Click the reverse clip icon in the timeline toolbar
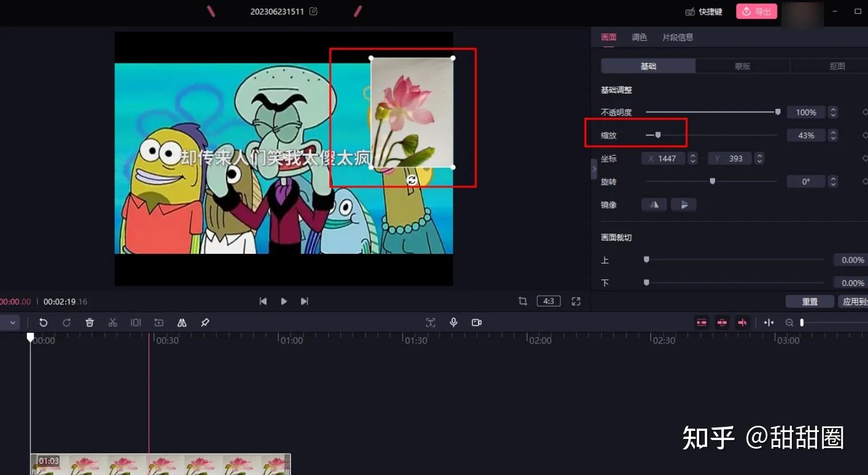Viewport: 868px width, 475px height. [x=159, y=323]
